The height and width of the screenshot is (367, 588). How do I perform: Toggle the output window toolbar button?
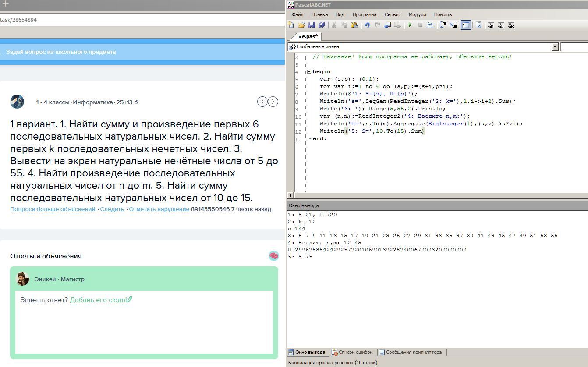pos(466,25)
